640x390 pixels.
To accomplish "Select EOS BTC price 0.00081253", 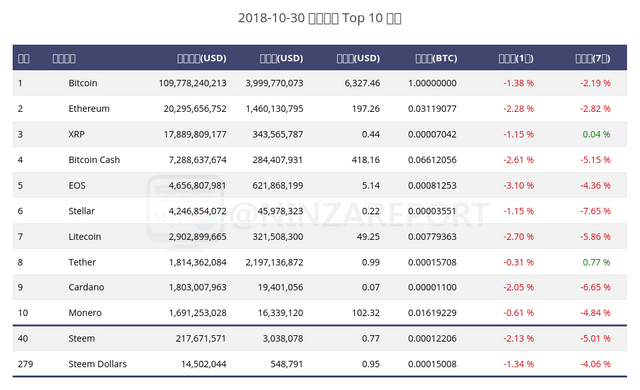I will pos(432,186).
